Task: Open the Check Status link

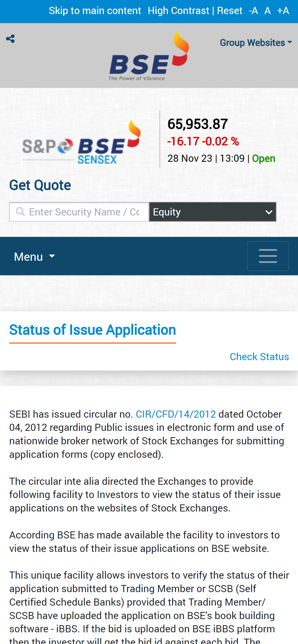Action: 259,357
